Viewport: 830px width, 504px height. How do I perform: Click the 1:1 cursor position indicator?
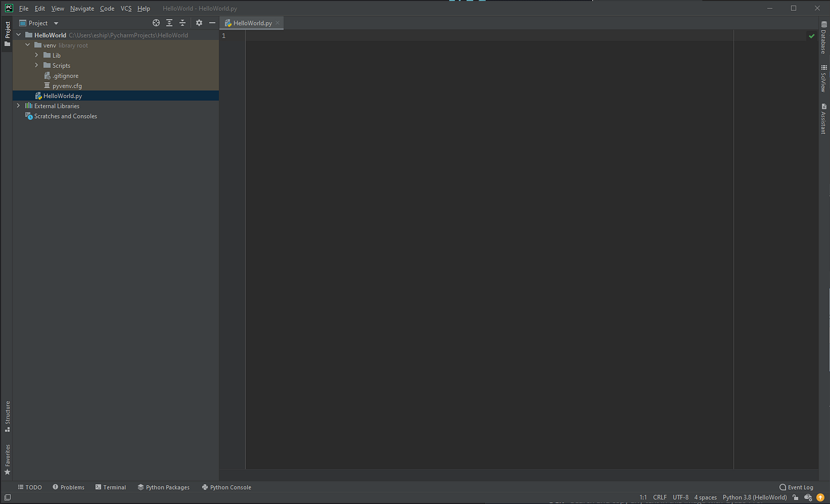[643, 498]
